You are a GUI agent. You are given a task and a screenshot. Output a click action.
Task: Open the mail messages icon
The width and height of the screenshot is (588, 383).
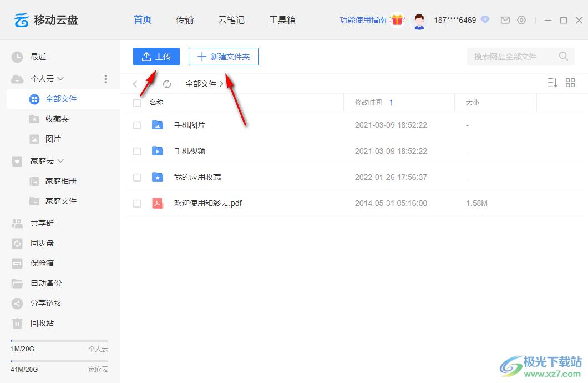pyautogui.click(x=505, y=20)
